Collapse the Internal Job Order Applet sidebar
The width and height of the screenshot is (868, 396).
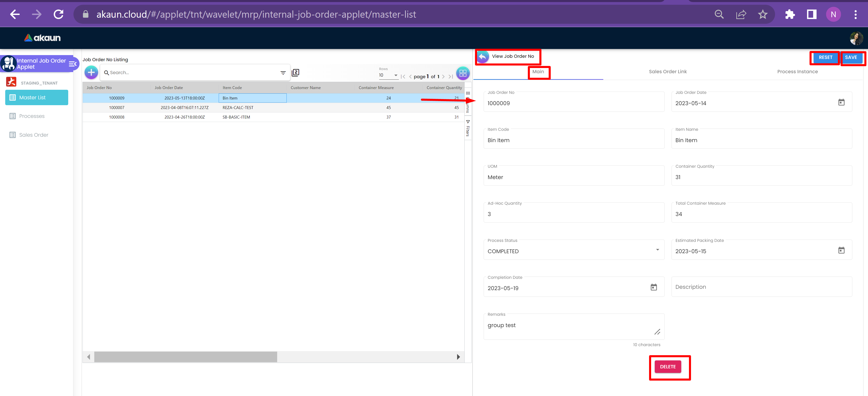[73, 64]
